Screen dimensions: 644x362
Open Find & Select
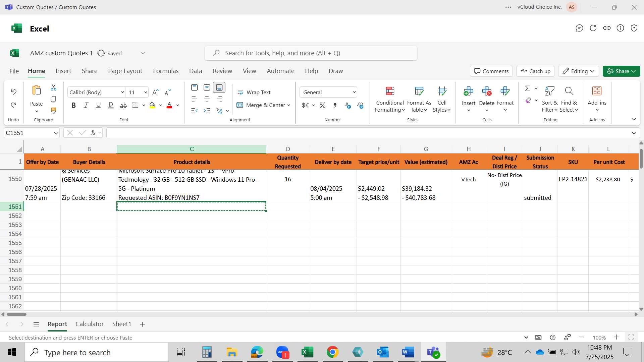coord(569,100)
